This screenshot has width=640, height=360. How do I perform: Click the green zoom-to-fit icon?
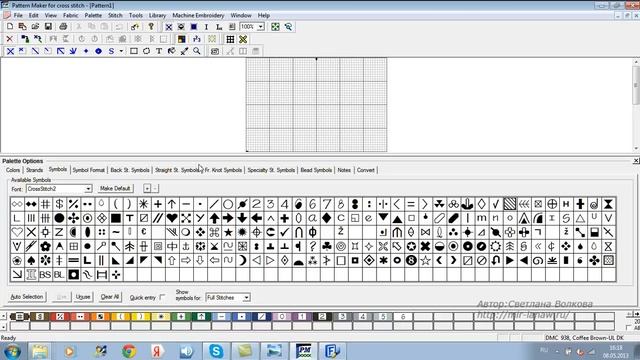point(276,27)
